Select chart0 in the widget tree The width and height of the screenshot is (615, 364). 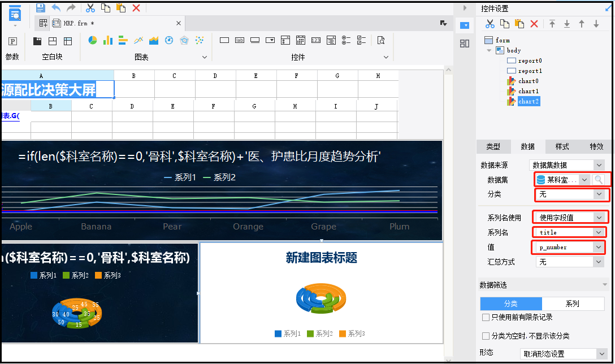529,81
